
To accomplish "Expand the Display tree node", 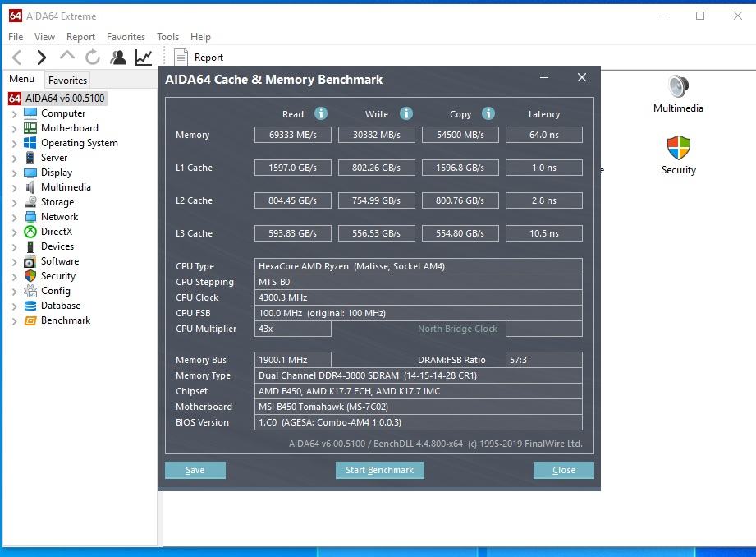I will [x=15, y=173].
